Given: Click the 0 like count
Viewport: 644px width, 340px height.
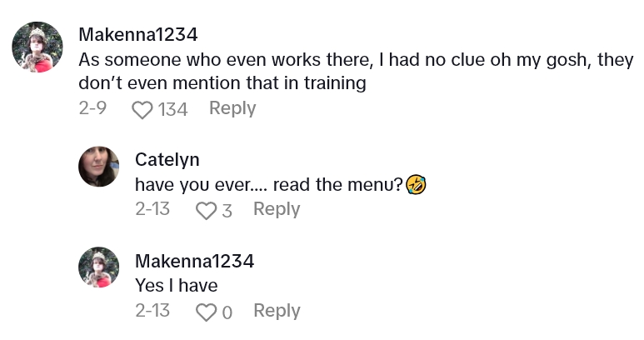Looking at the screenshot, I should [227, 312].
